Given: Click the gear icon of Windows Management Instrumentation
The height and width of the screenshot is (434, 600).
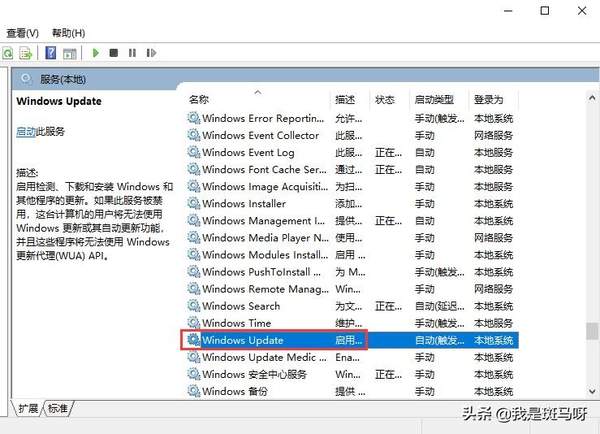Looking at the screenshot, I should [x=194, y=220].
